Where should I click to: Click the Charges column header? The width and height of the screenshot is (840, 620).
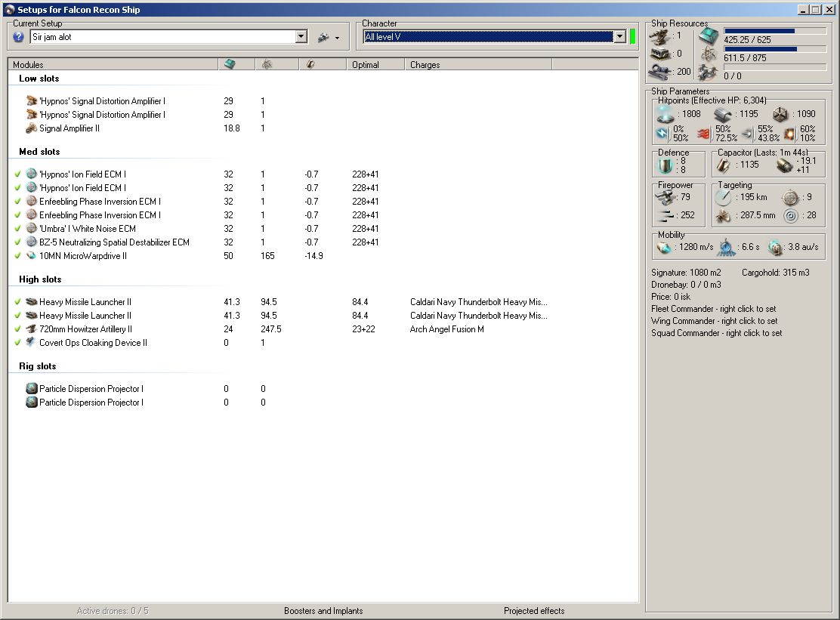(478, 64)
